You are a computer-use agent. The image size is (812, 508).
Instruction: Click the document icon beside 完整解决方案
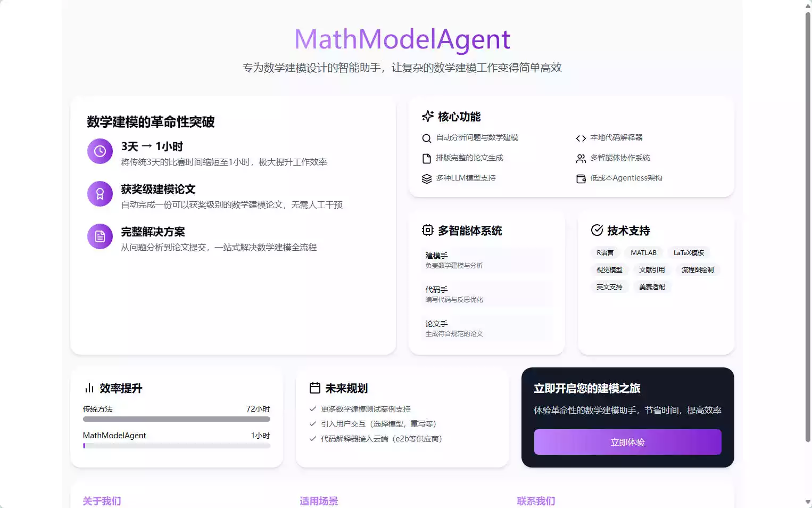tap(100, 236)
